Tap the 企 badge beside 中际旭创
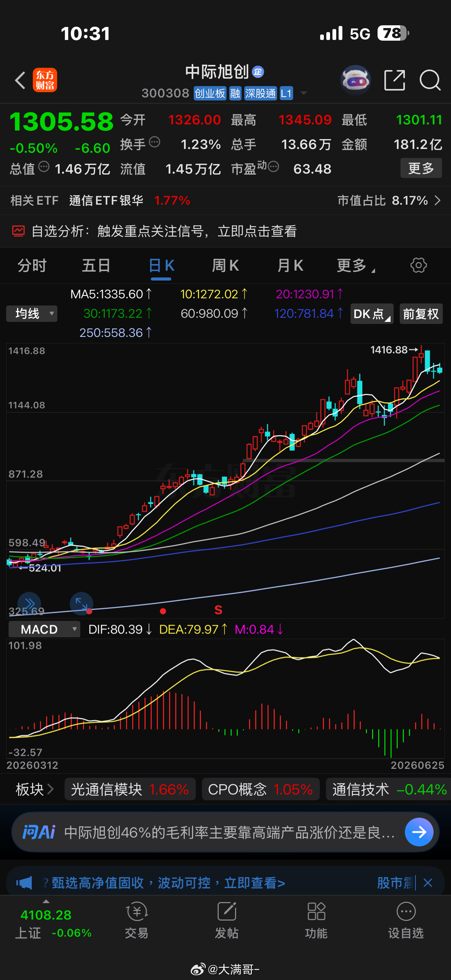Image resolution: width=451 pixels, height=980 pixels. 258,72
